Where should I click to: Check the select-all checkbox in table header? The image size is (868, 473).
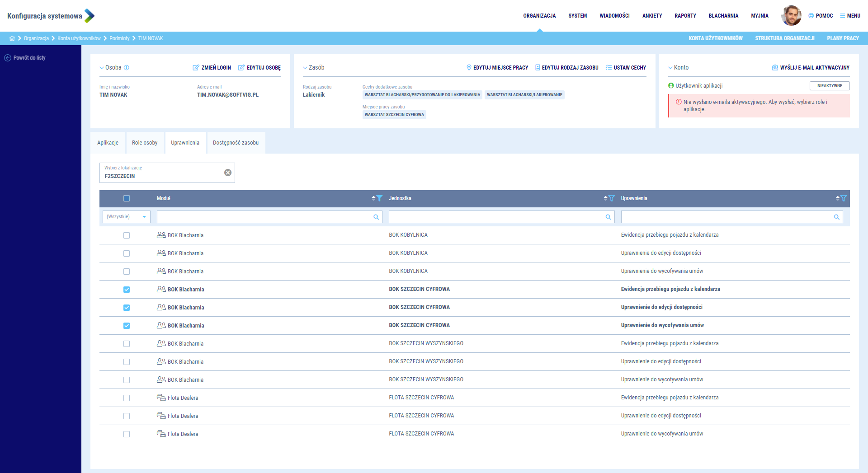[x=127, y=198]
